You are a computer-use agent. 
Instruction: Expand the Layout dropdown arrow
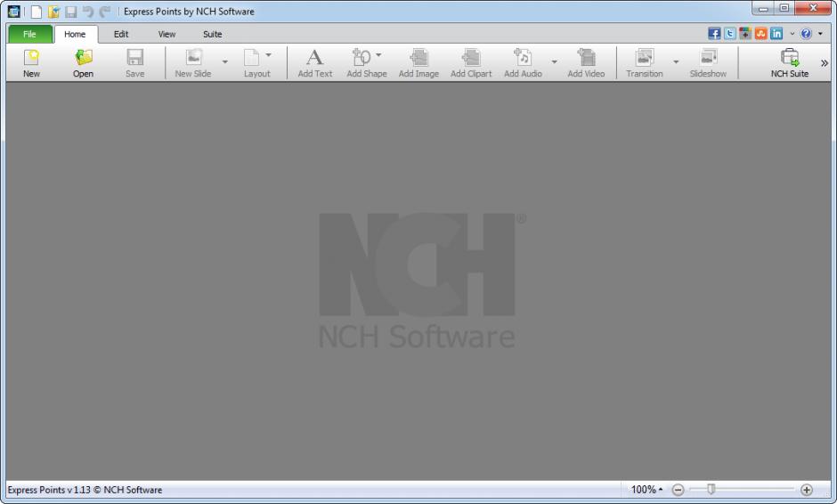pyautogui.click(x=269, y=54)
